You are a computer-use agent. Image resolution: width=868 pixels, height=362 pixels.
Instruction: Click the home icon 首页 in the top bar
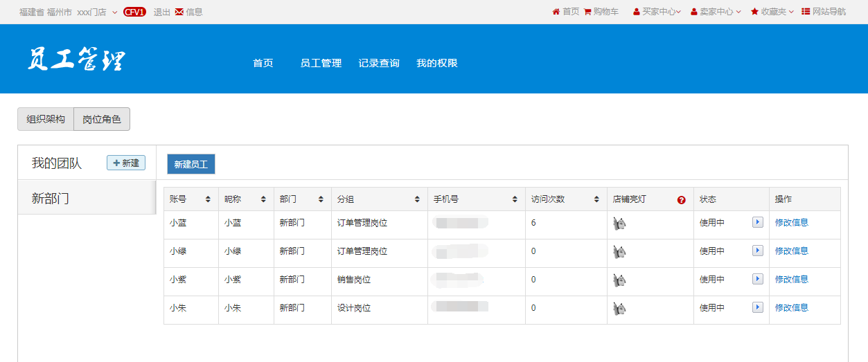(556, 12)
